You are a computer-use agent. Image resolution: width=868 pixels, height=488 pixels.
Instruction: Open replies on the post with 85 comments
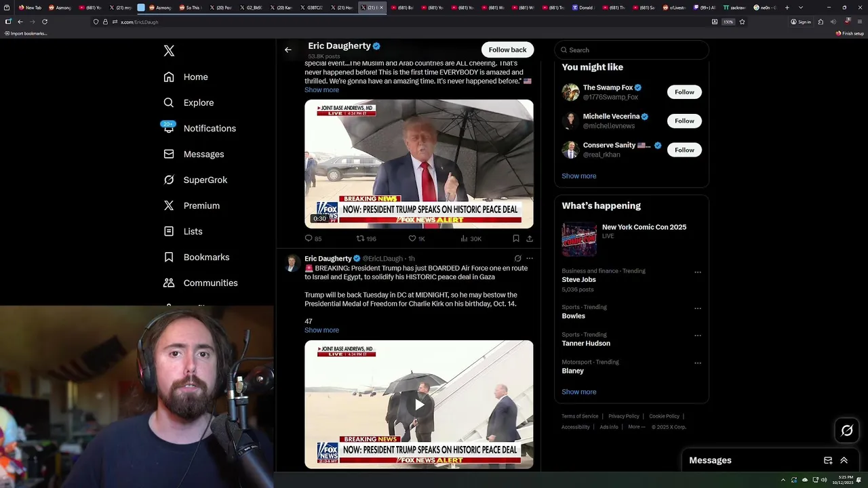pyautogui.click(x=313, y=239)
